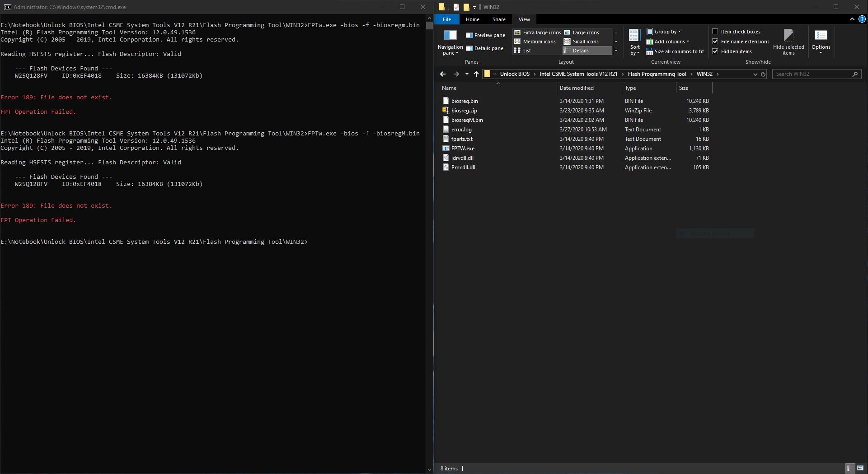The width and height of the screenshot is (868, 474).
Task: Go forward in Explorer navigation
Action: point(456,74)
